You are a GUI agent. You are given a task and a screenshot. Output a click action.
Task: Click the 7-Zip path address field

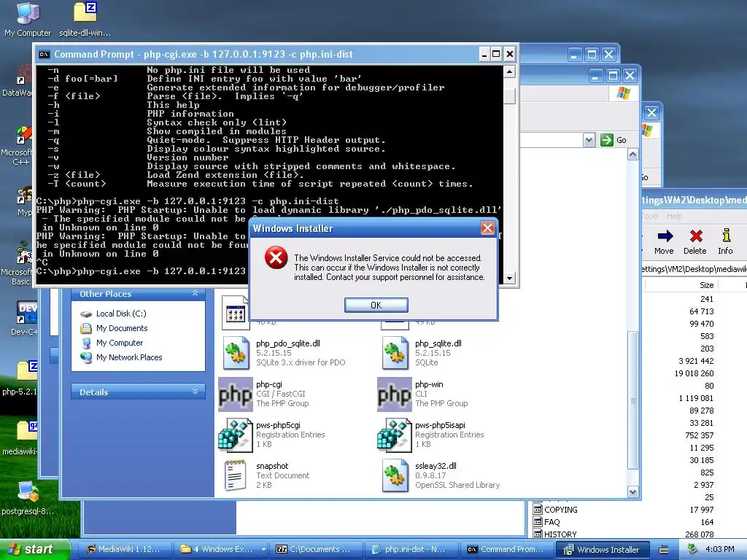point(694,269)
